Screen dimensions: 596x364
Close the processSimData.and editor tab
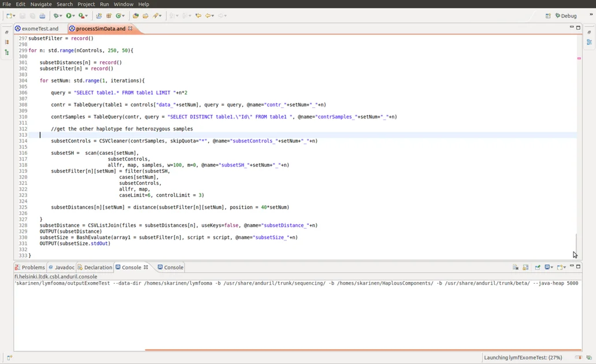point(131,28)
